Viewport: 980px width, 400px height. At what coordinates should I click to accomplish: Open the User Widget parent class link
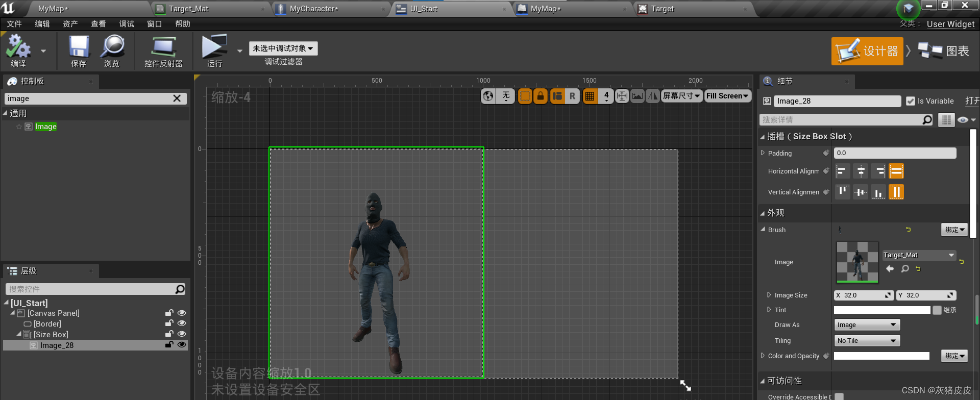coord(950,24)
